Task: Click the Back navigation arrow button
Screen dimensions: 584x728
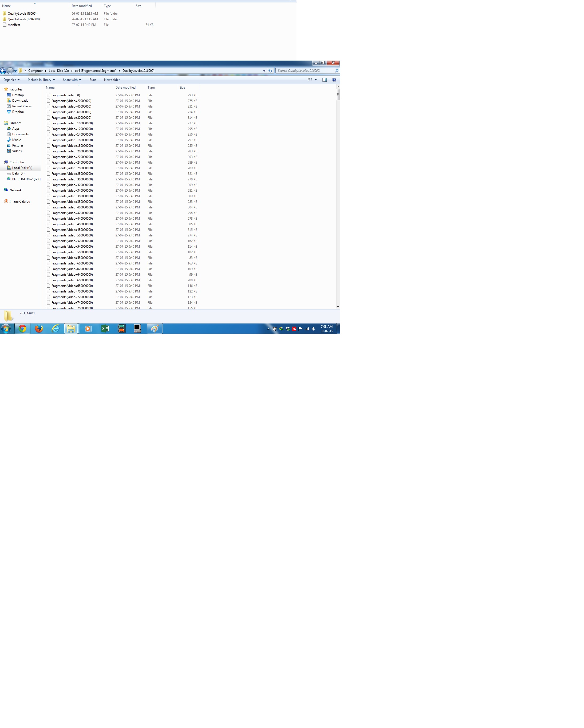Action: click(x=3, y=71)
